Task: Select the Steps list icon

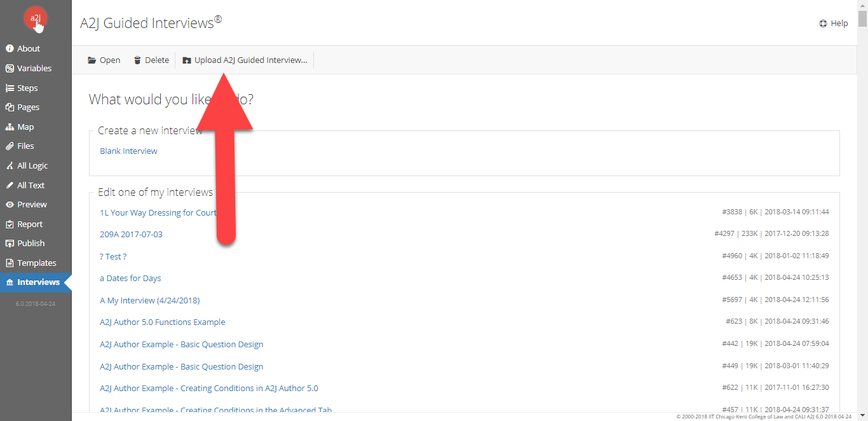Action: tap(10, 88)
